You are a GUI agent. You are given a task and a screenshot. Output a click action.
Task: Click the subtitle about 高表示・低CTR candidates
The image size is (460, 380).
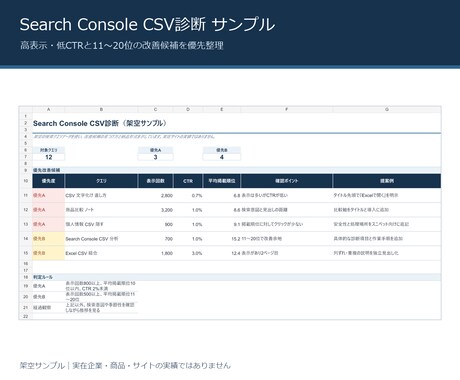[x=122, y=45]
